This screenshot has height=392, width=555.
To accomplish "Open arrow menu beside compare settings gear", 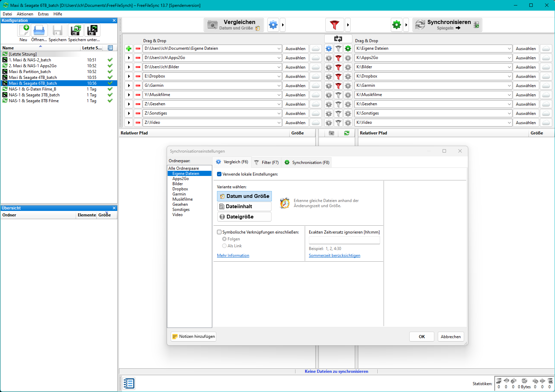I will [x=282, y=25].
